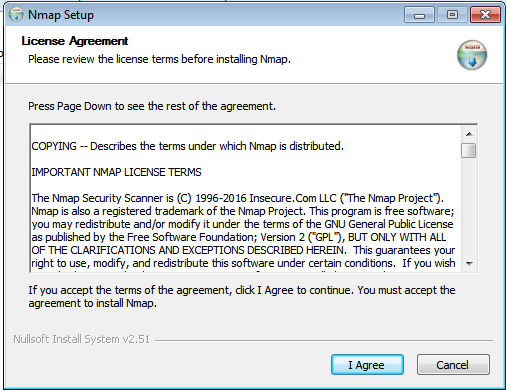Accept the license with I Agree
506x390 pixels.
(x=367, y=365)
